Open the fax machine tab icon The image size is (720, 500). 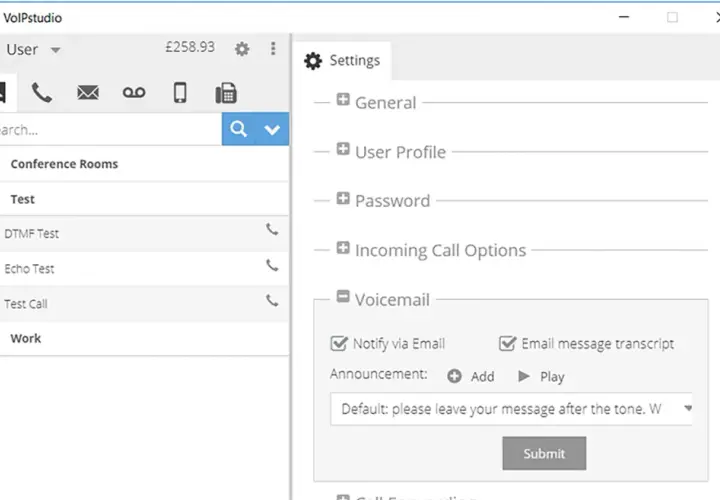226,93
